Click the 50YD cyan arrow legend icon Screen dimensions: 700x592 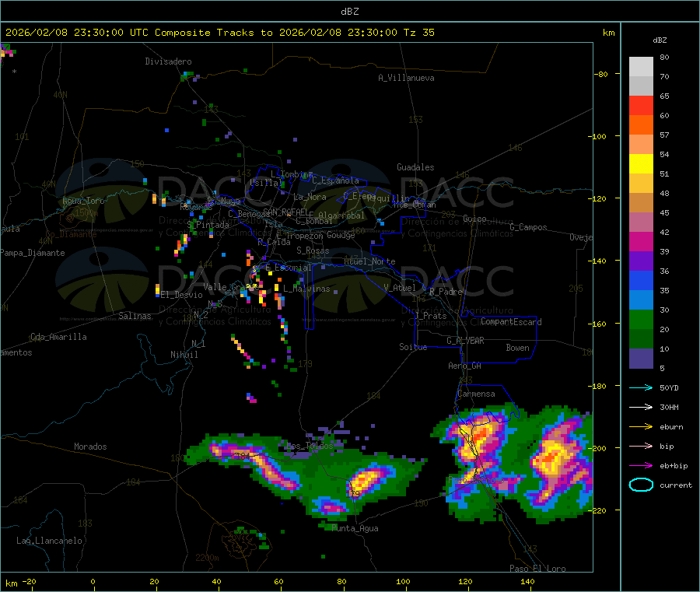tap(641, 387)
